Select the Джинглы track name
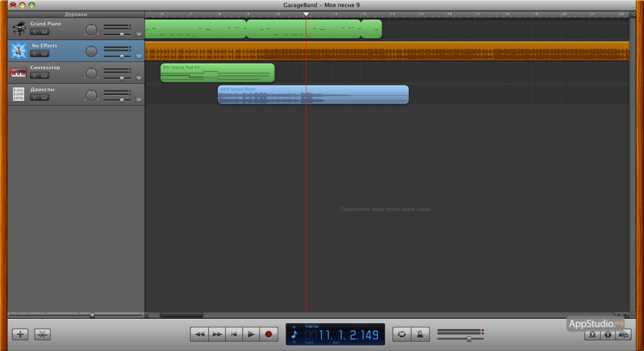The image size is (644, 351). point(42,89)
